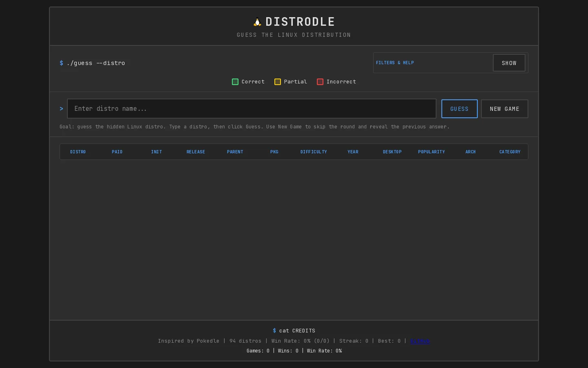Click the DIFFICULTY column header
The height and width of the screenshot is (368, 588).
314,152
